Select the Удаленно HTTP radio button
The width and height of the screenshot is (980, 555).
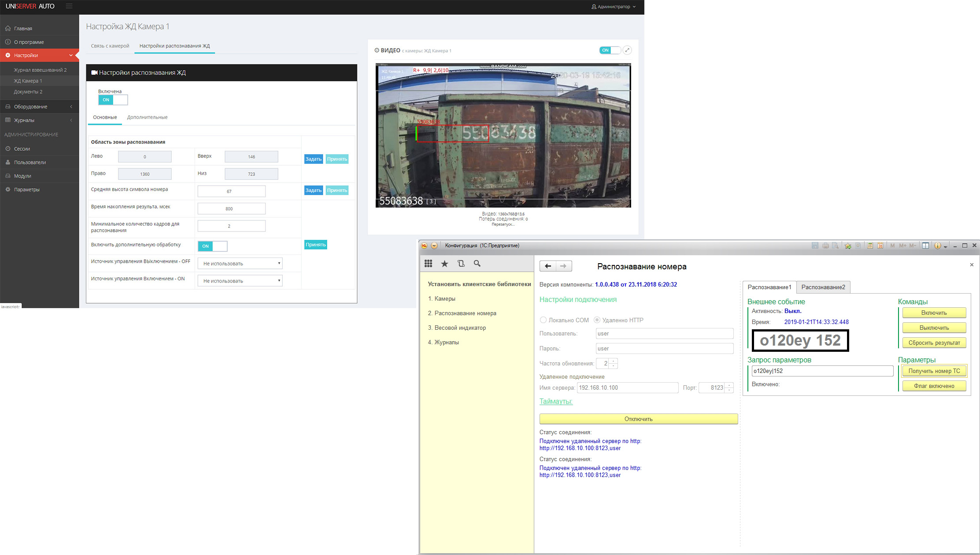[x=597, y=320]
